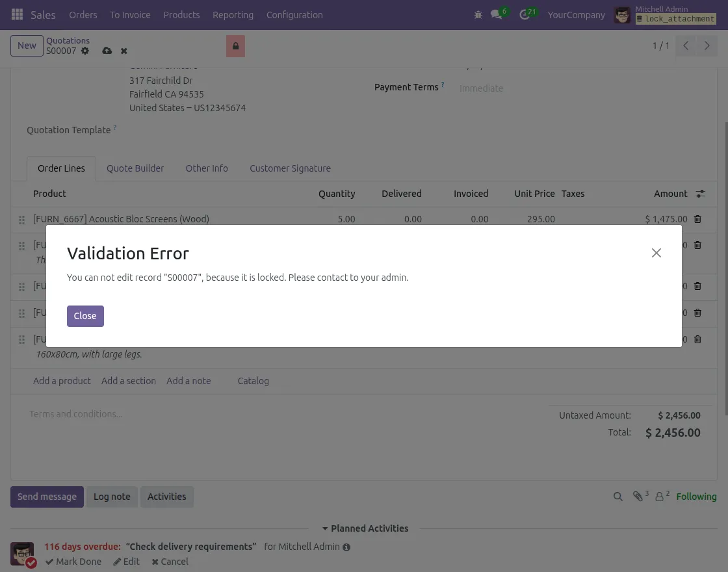Mark the Check delivery requirements activity done
The width and height of the screenshot is (728, 572).
tap(73, 562)
